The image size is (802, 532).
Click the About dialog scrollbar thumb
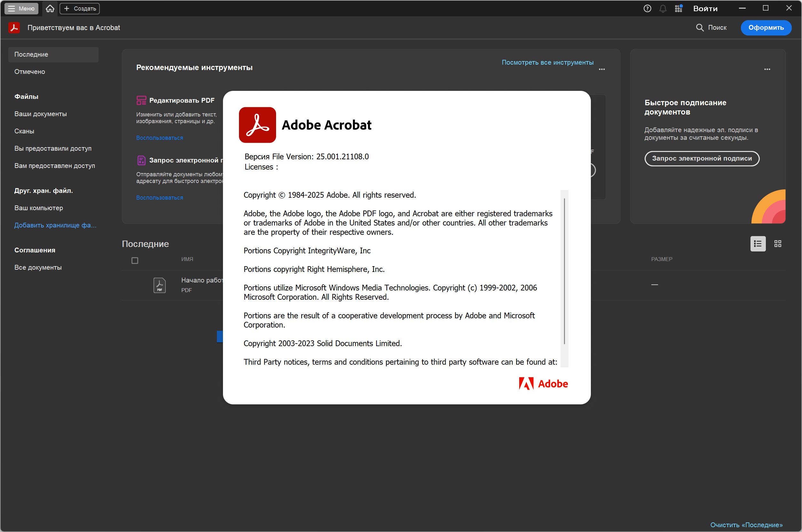click(x=564, y=271)
